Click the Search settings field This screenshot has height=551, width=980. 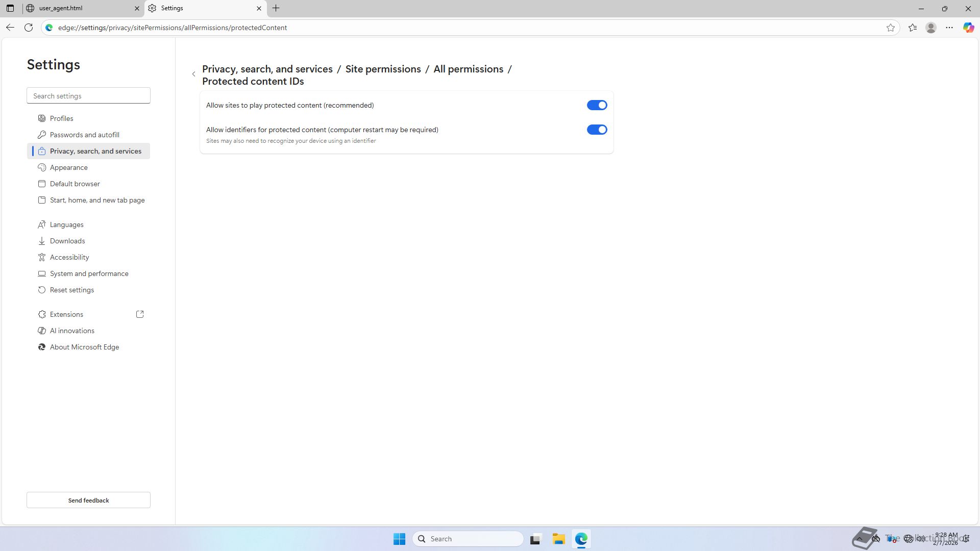(x=88, y=96)
